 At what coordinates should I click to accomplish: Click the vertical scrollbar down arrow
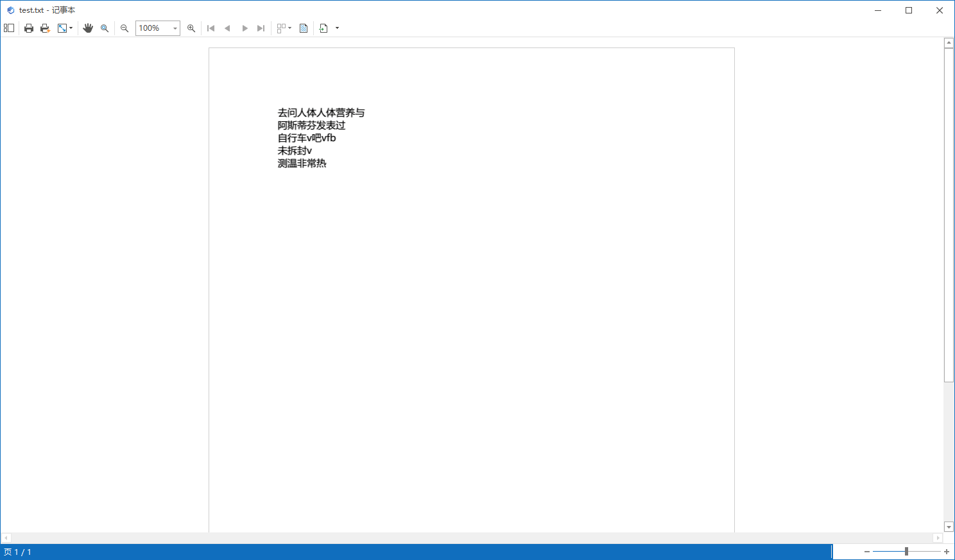[x=949, y=527]
